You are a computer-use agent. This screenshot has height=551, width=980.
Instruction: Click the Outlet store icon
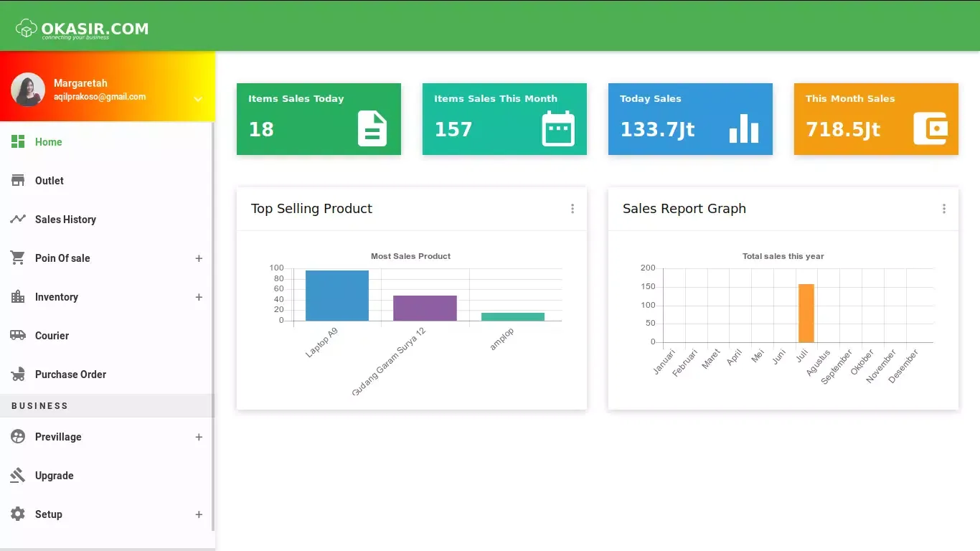(18, 181)
